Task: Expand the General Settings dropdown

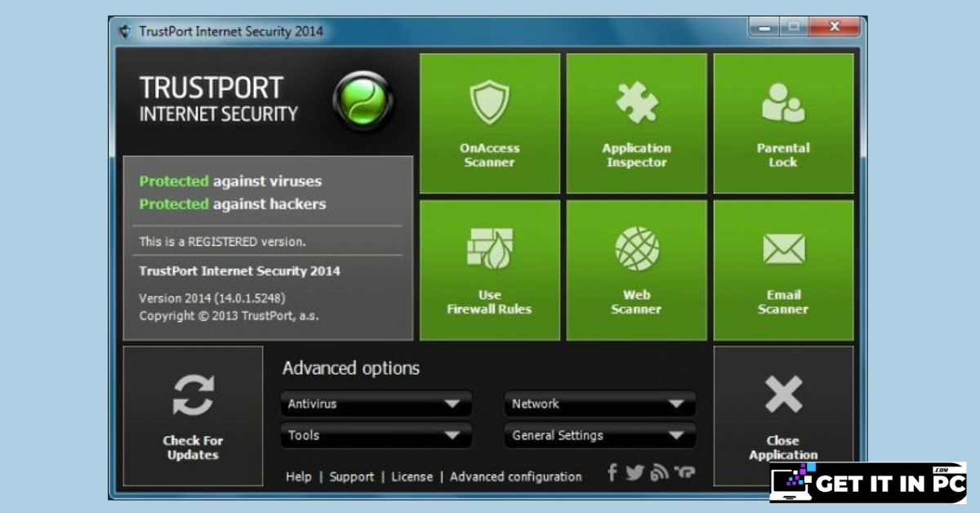Action: click(x=600, y=435)
